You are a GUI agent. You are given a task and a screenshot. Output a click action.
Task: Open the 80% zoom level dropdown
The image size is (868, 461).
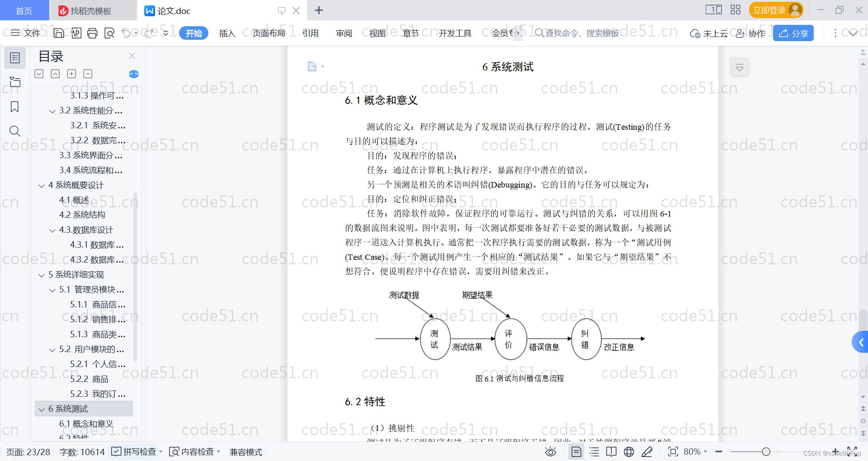coord(695,452)
